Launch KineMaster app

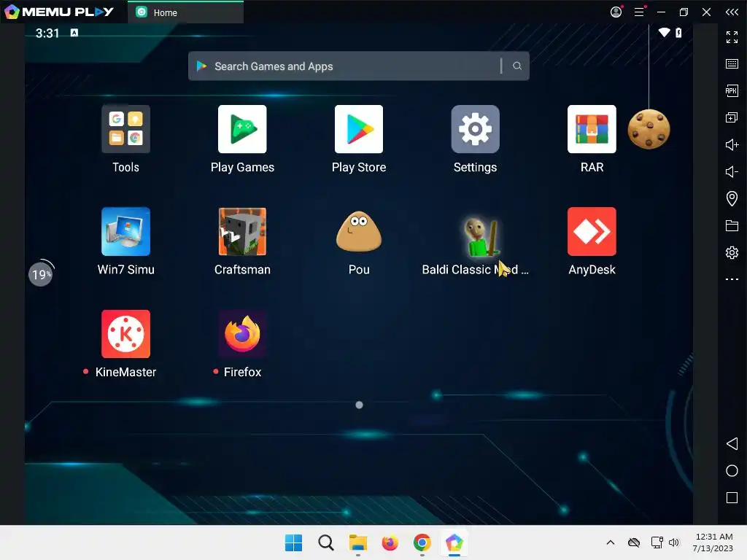point(125,334)
